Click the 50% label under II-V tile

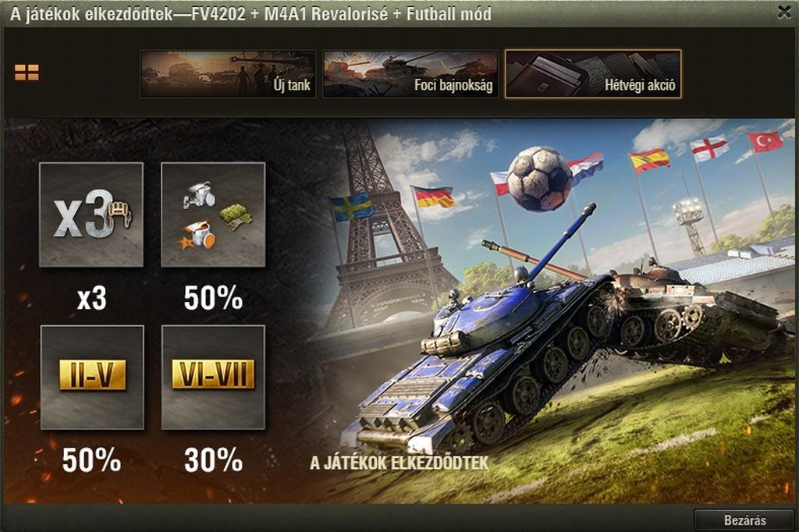pos(92,460)
